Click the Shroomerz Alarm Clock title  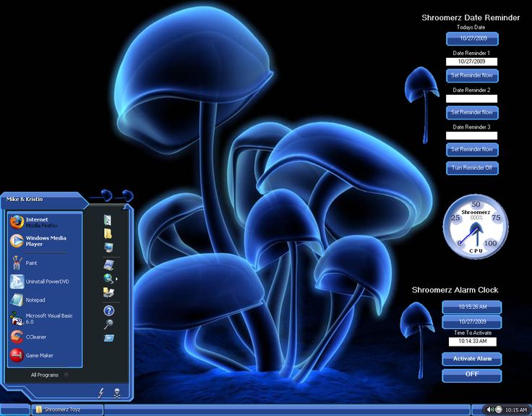(455, 290)
